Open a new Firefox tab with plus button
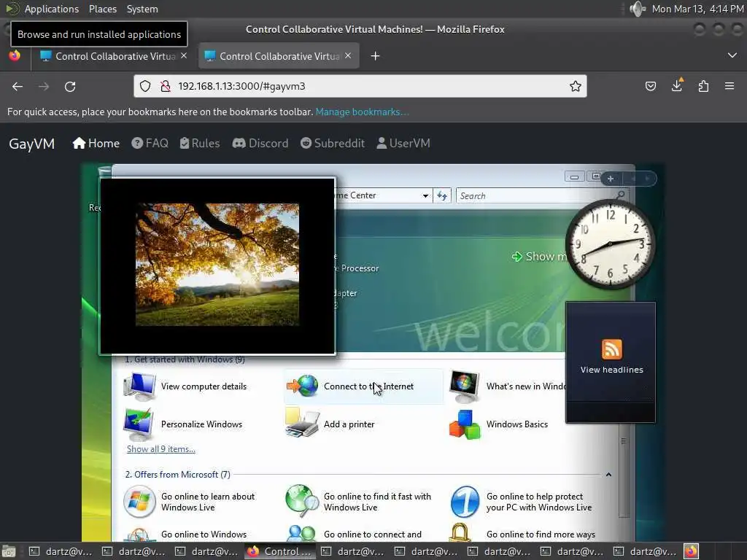The width and height of the screenshot is (747, 560). click(376, 56)
